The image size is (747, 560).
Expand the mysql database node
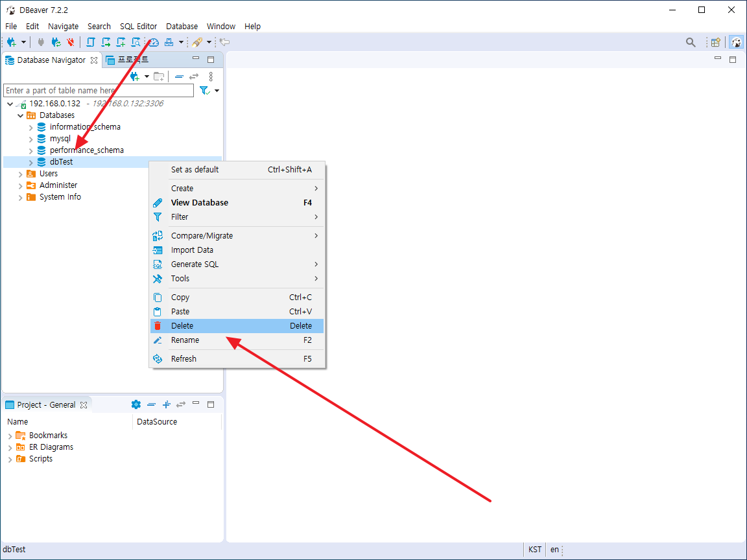pyautogui.click(x=30, y=139)
